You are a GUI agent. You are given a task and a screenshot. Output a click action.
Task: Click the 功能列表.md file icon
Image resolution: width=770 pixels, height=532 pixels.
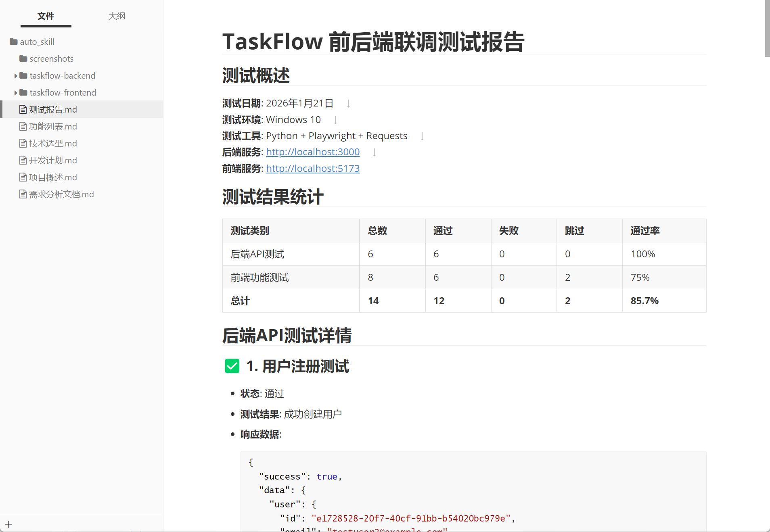(23, 126)
